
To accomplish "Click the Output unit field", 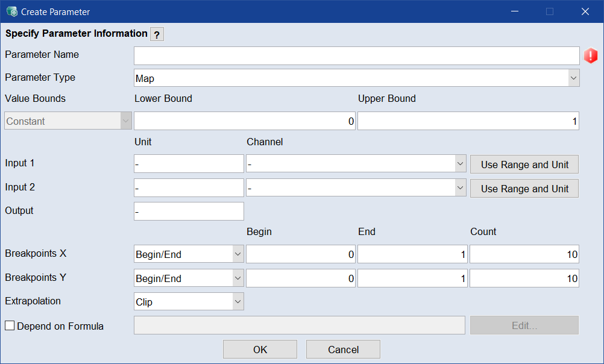I will tap(189, 212).
